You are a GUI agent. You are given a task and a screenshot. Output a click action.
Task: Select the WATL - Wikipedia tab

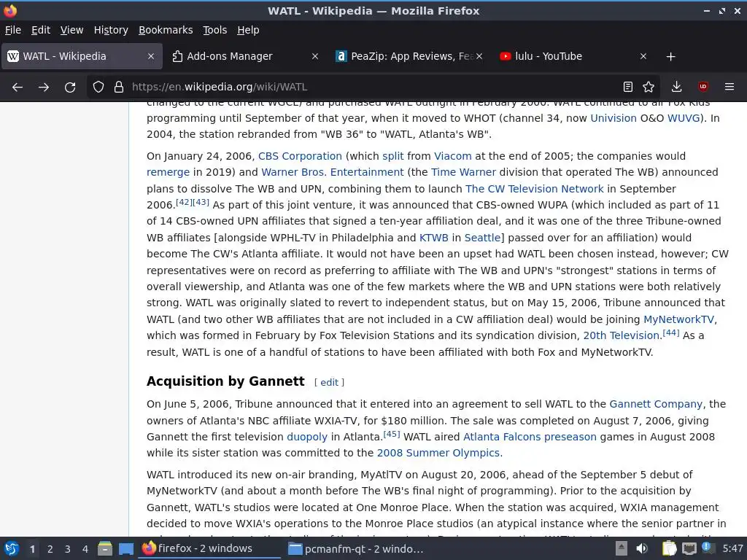point(82,56)
